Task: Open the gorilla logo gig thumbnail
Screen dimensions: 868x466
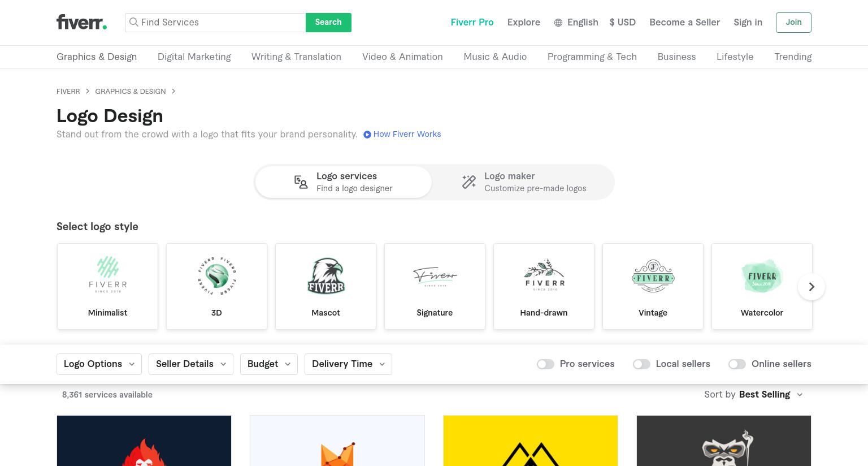Action: [x=724, y=441]
